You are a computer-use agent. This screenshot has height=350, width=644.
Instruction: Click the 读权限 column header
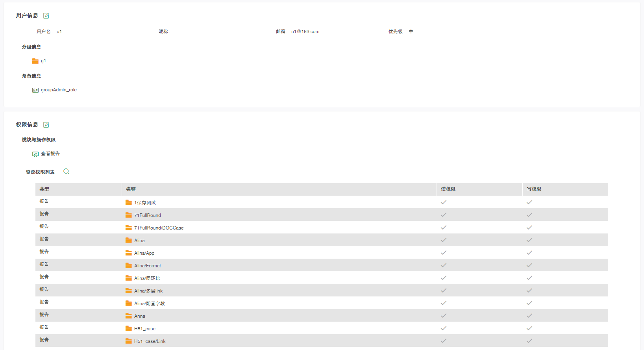pos(448,189)
